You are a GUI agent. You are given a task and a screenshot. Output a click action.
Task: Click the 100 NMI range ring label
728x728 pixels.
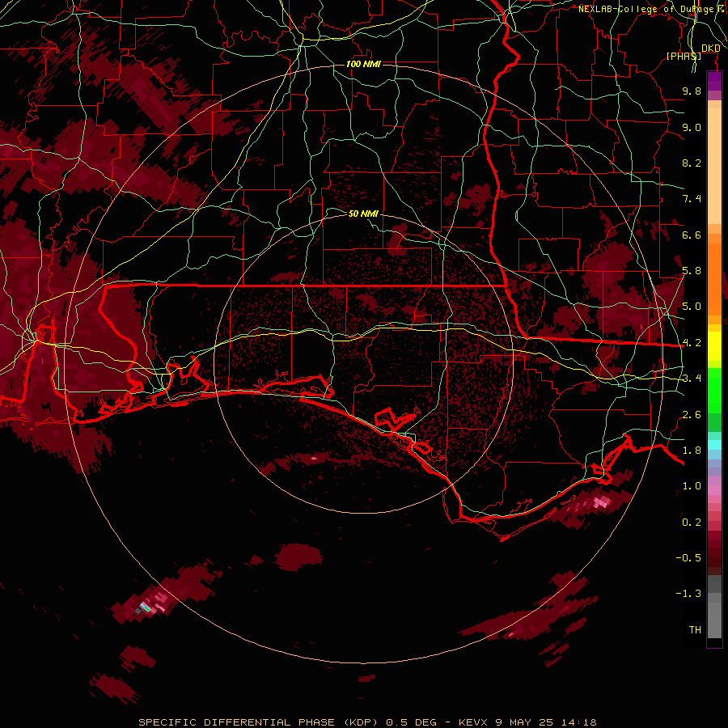[363, 64]
